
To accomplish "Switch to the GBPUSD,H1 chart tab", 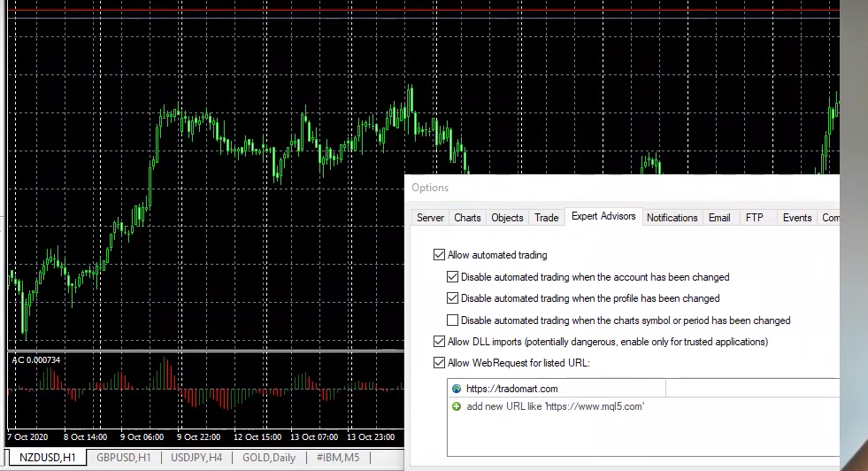I will (124, 458).
